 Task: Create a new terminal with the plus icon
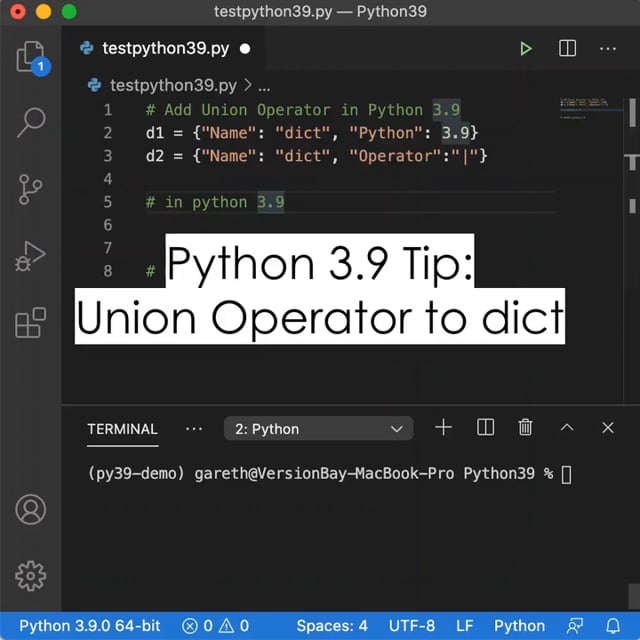(x=443, y=428)
